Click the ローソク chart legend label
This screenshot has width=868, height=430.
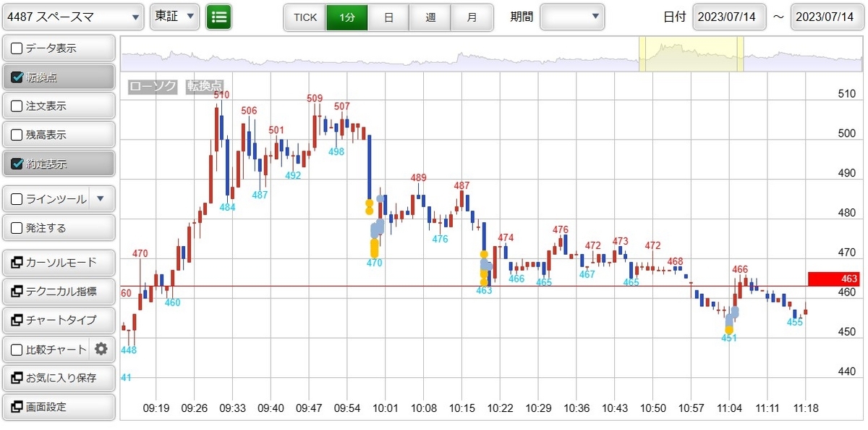pyautogui.click(x=153, y=86)
